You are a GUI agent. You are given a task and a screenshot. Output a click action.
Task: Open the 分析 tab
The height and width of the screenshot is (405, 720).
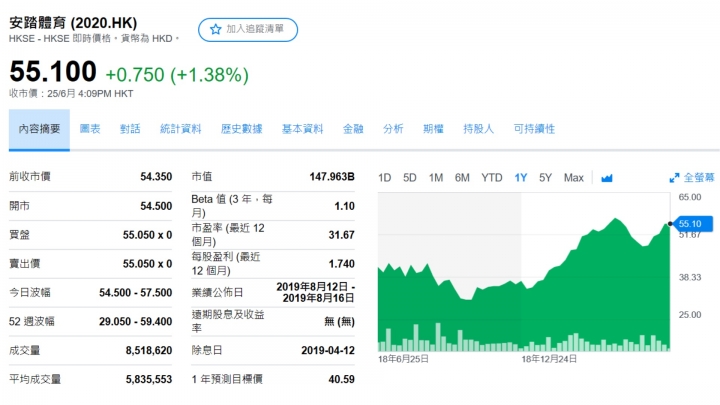click(x=393, y=129)
